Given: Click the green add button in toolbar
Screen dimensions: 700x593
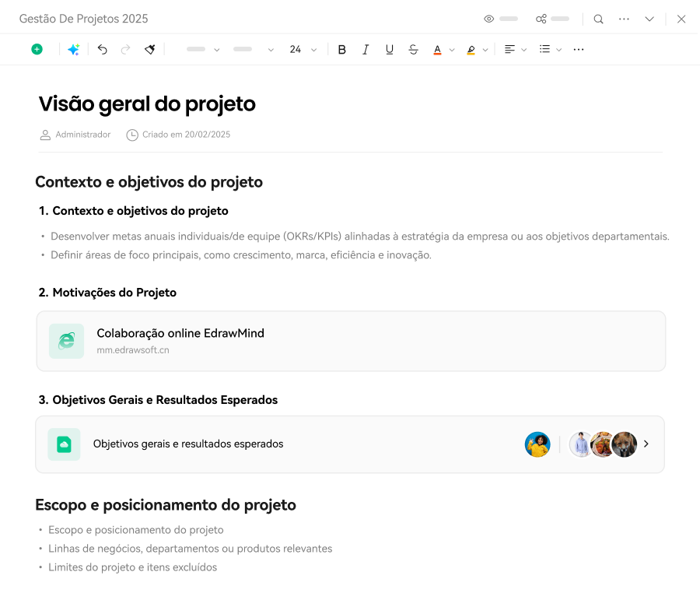Looking at the screenshot, I should coord(37,49).
